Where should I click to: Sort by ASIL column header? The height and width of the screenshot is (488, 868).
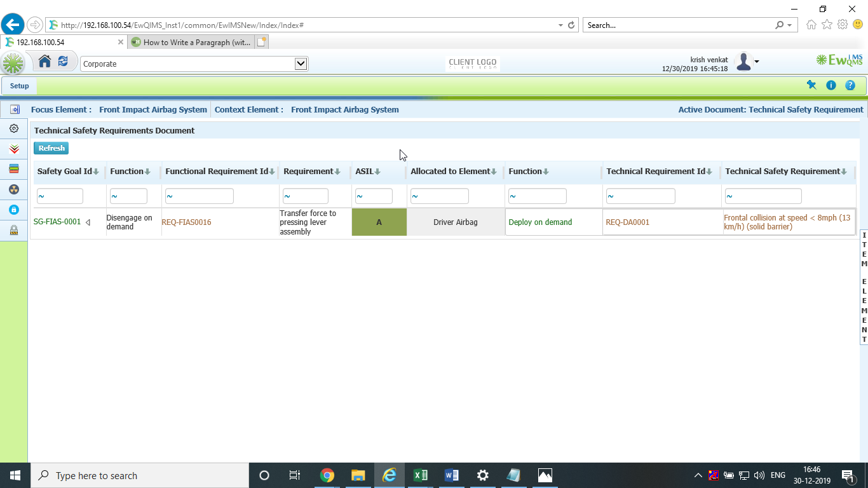[368, 172]
